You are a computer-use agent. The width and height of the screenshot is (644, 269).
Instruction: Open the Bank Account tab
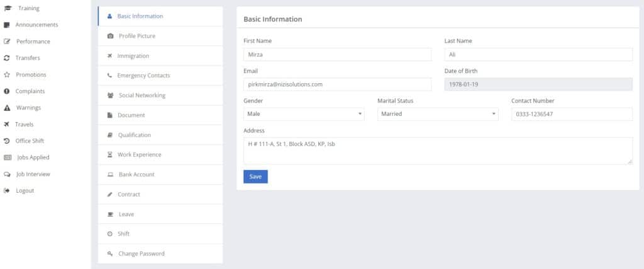coord(160,175)
